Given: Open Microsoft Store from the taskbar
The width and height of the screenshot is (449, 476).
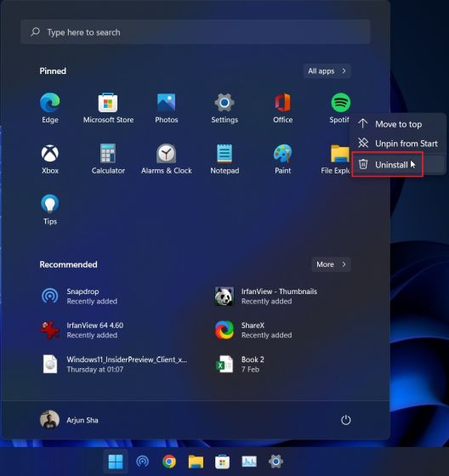Looking at the screenshot, I should pos(222,462).
